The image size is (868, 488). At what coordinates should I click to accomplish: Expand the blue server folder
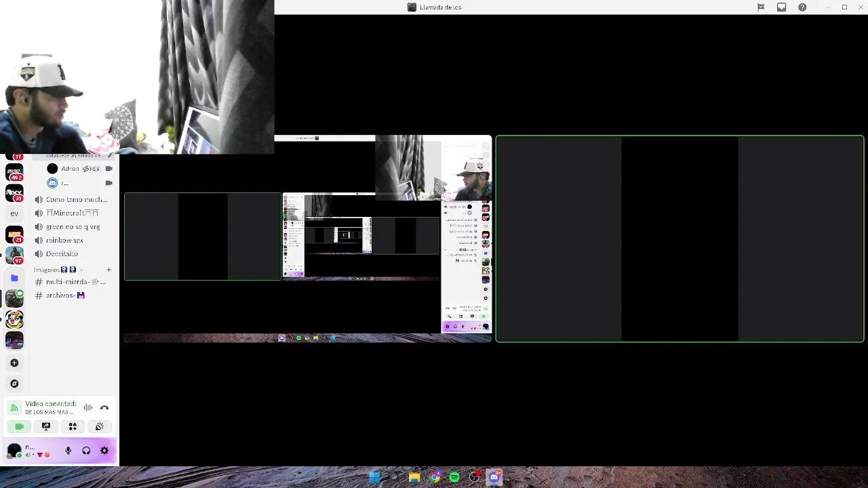pos(14,278)
